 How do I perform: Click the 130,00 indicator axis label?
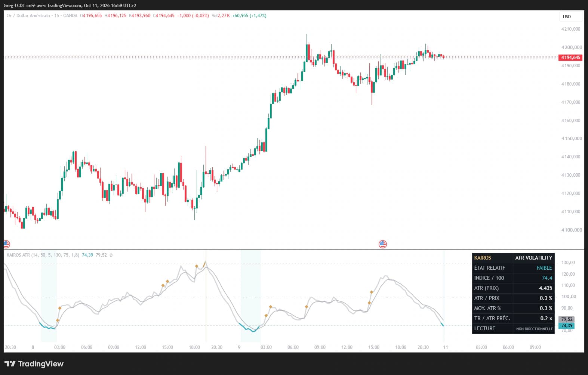pyautogui.click(x=568, y=263)
